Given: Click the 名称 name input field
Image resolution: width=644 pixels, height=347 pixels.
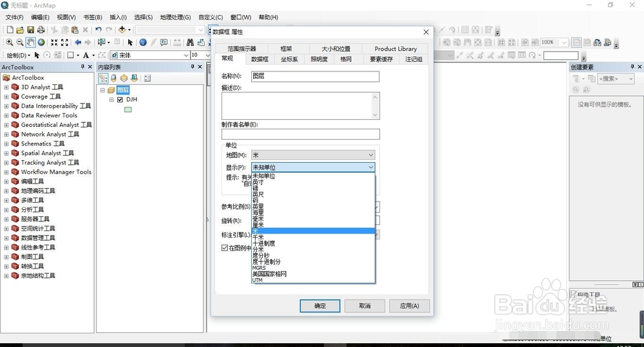Looking at the screenshot, I should coord(315,76).
